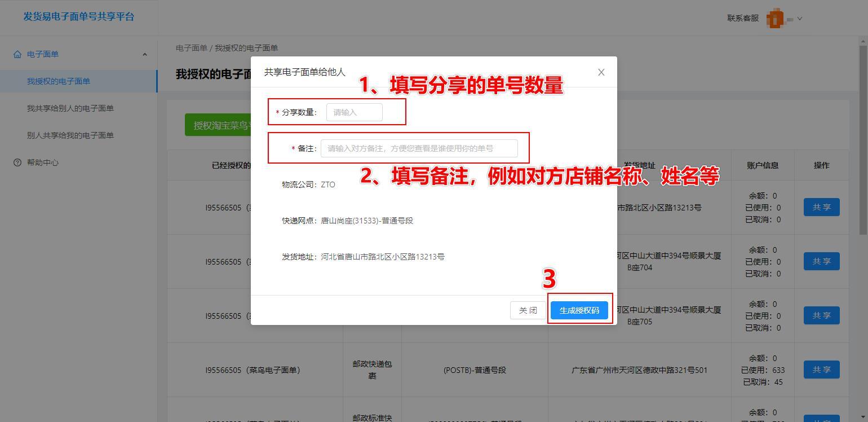Screen dimensions: 868x422
Task: Click the 电子面单 home icon
Action: 17,54
